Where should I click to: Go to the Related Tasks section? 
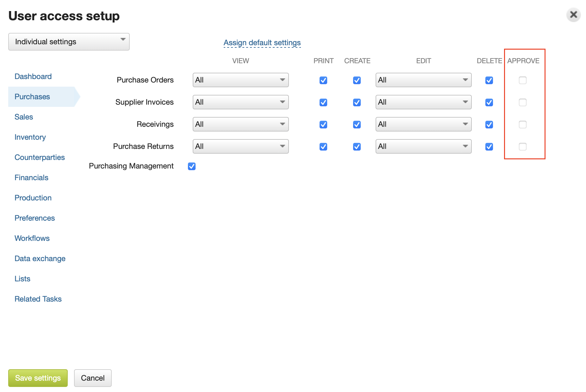tap(38, 299)
